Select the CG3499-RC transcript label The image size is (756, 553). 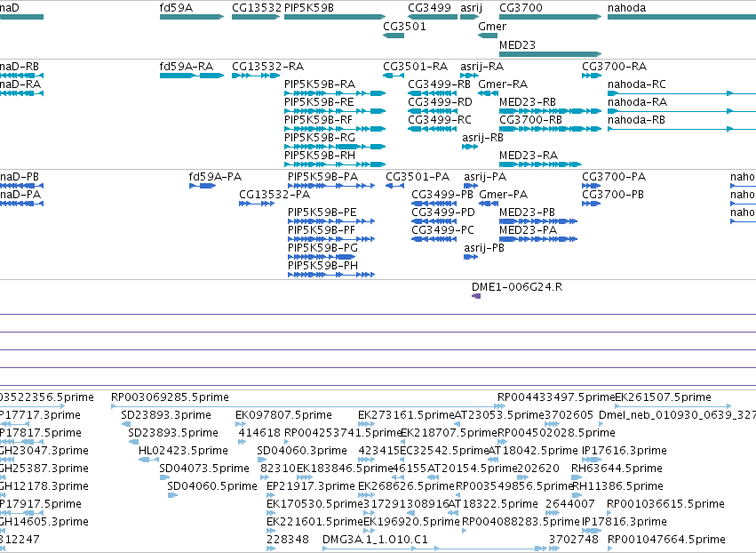click(x=440, y=120)
